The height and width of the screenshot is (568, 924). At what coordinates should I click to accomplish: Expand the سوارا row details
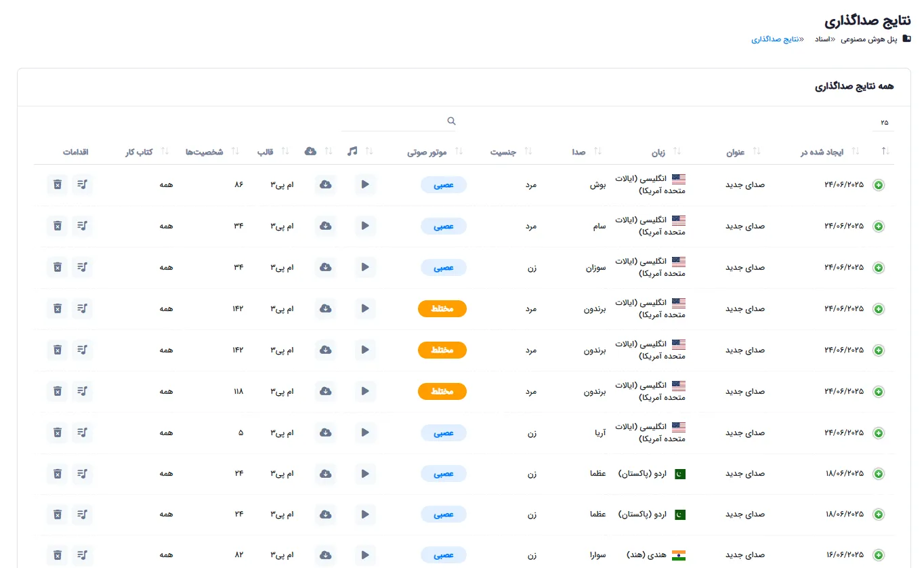tap(879, 556)
